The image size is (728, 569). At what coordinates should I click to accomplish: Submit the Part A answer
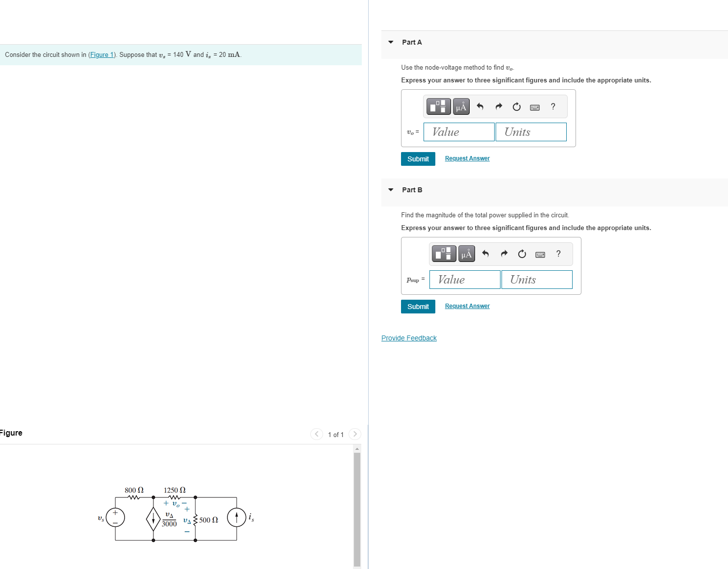(x=418, y=158)
